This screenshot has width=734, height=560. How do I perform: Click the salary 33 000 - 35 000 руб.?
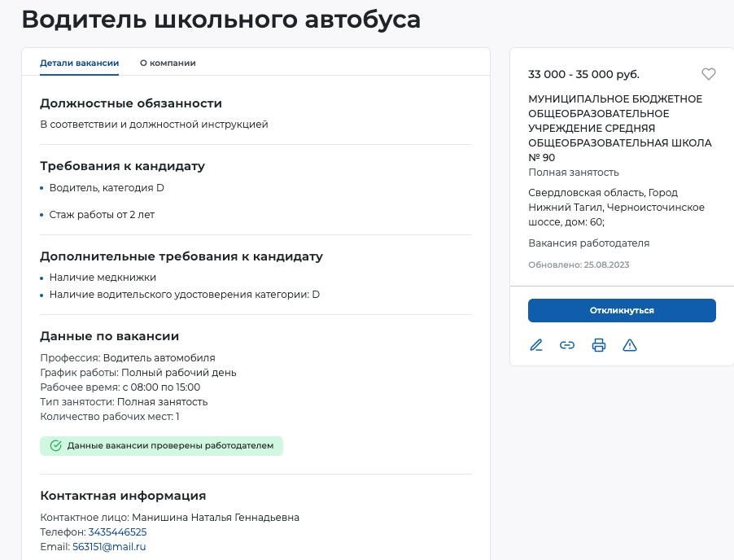[583, 74]
